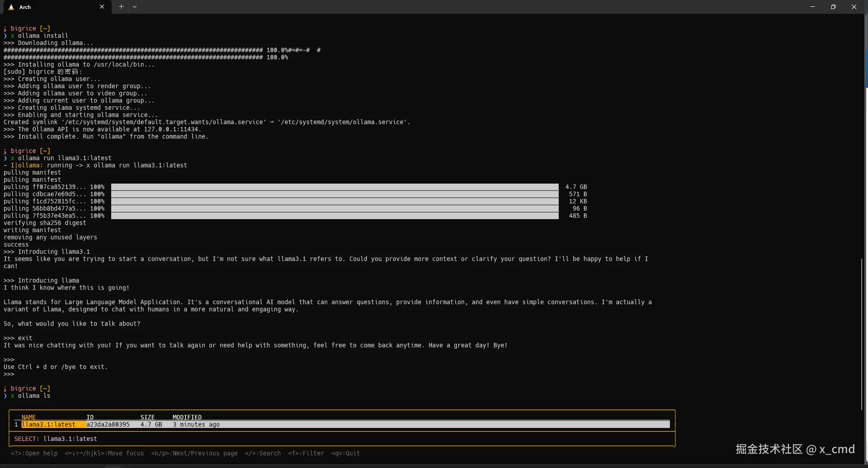Image resolution: width=868 pixels, height=468 pixels.
Task: Click the '</>:Search' hint
Action: (x=263, y=453)
